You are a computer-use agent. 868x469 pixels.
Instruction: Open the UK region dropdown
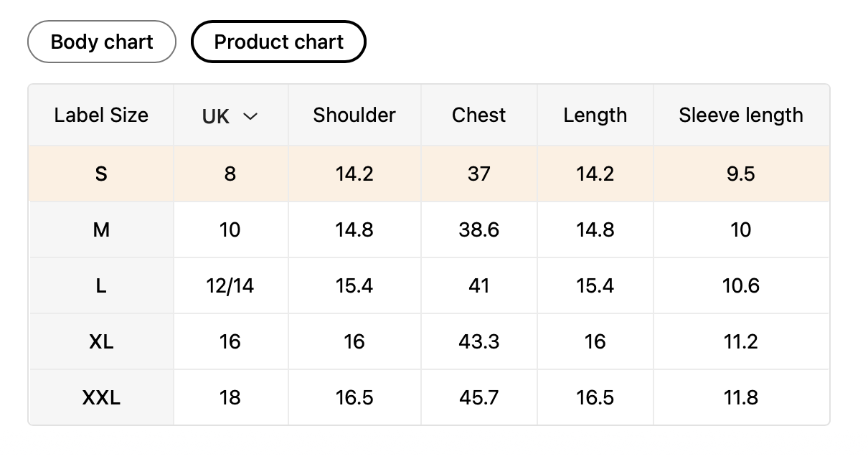point(230,116)
